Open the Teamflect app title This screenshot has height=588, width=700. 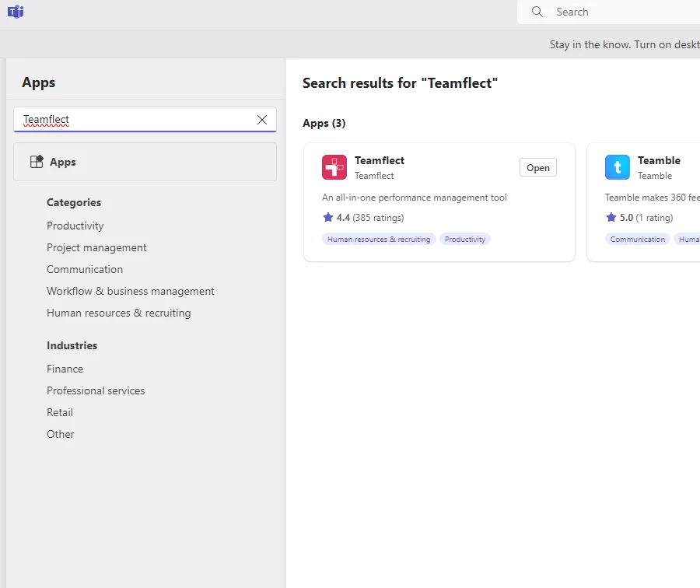click(x=380, y=160)
